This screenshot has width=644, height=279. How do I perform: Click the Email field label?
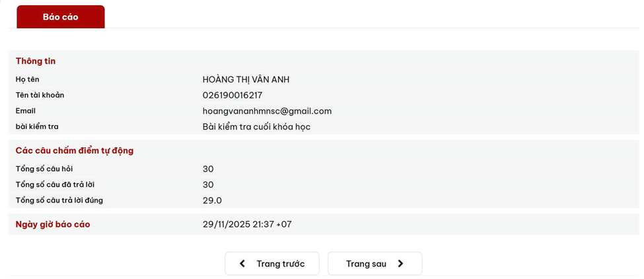(26, 111)
